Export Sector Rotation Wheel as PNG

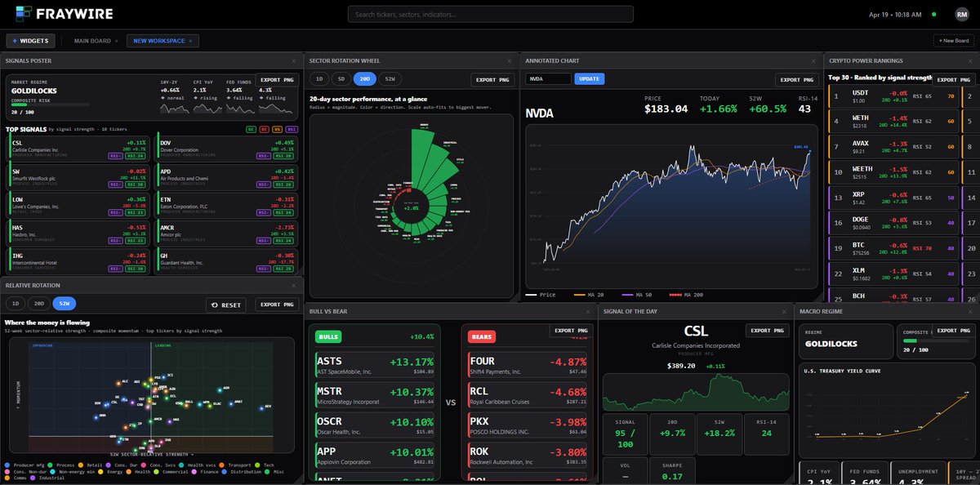(492, 79)
